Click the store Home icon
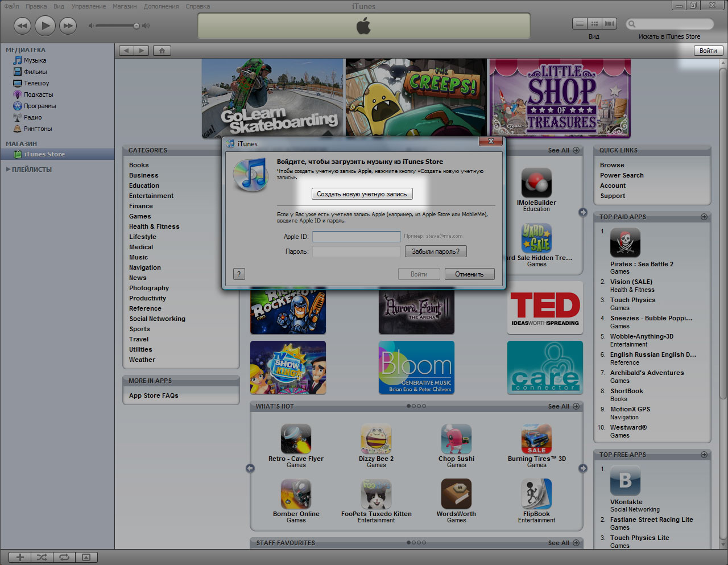728x565 pixels. (162, 51)
